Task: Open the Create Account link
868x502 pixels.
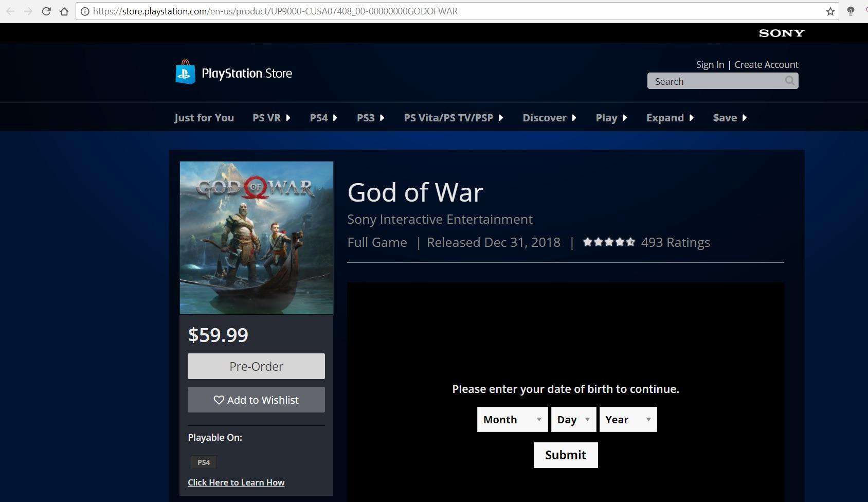Action: pyautogui.click(x=766, y=64)
